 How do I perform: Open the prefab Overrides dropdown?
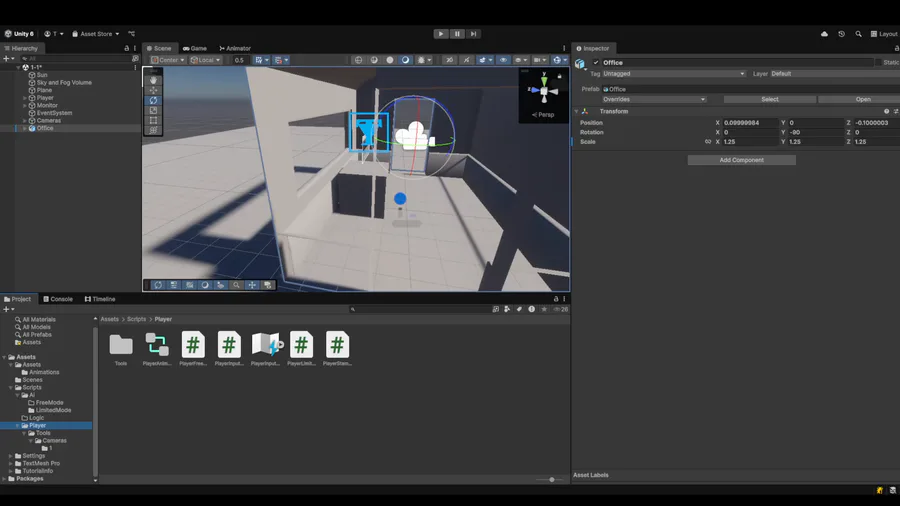[654, 99]
